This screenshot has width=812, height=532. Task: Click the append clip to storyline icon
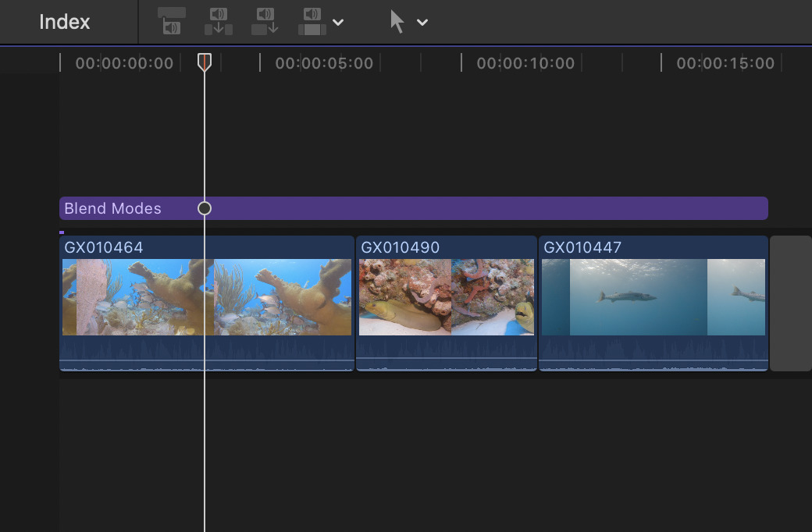pyautogui.click(x=265, y=21)
